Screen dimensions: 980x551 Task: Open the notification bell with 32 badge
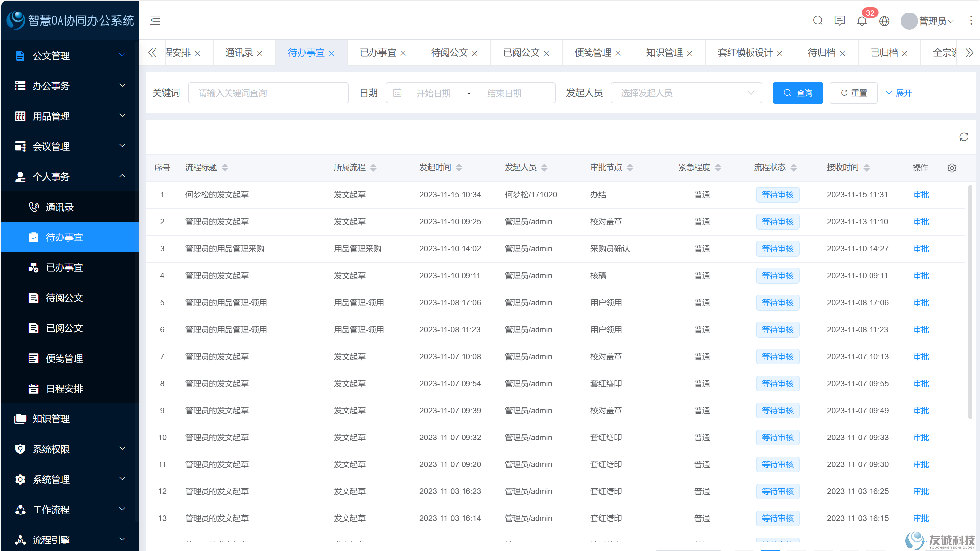pos(862,21)
